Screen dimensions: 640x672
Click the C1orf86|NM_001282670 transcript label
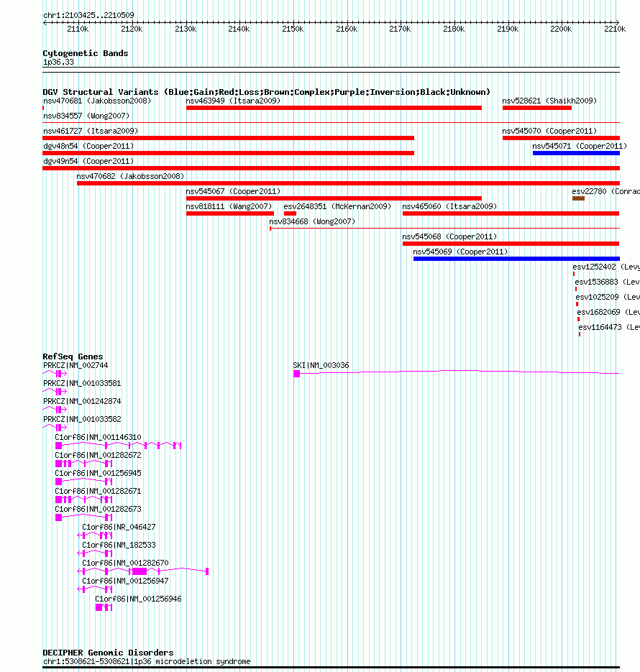click(x=125, y=563)
